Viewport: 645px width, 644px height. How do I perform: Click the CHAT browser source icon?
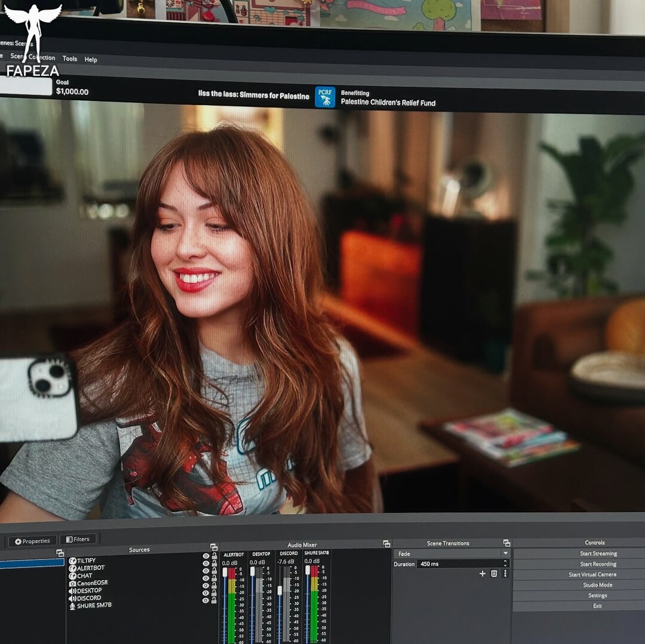pos(72,576)
